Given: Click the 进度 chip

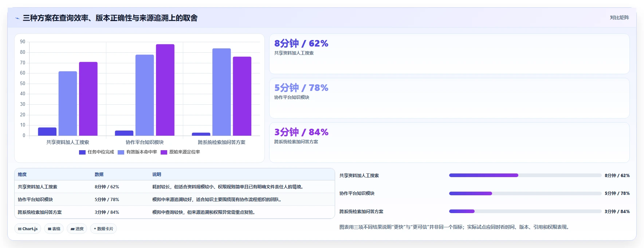Looking at the screenshot, I should point(77,229).
